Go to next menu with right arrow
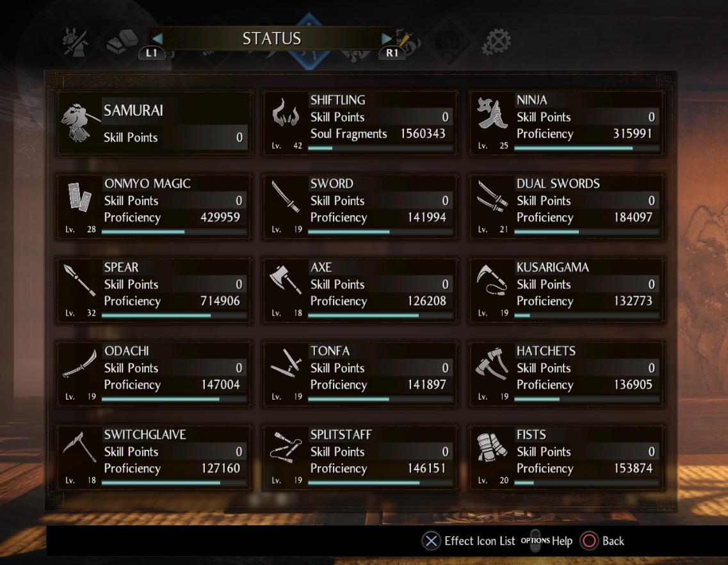 (x=386, y=38)
